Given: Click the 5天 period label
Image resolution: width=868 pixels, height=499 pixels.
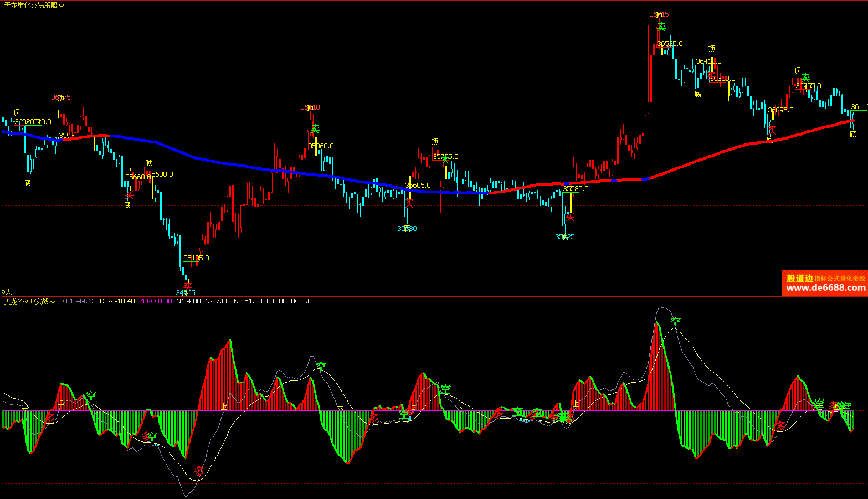Looking at the screenshot, I should pyautogui.click(x=7, y=291).
